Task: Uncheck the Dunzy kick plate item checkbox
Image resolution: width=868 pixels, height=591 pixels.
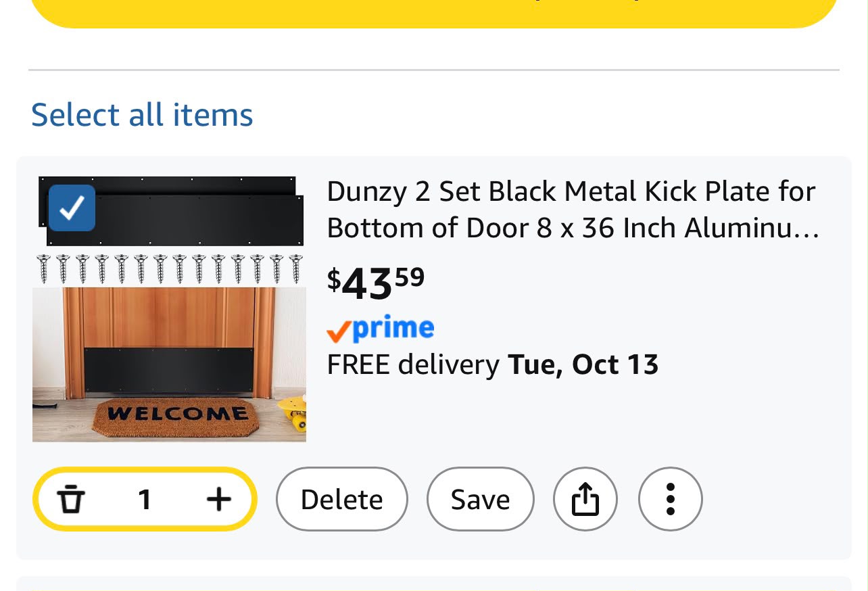Action: [x=72, y=208]
